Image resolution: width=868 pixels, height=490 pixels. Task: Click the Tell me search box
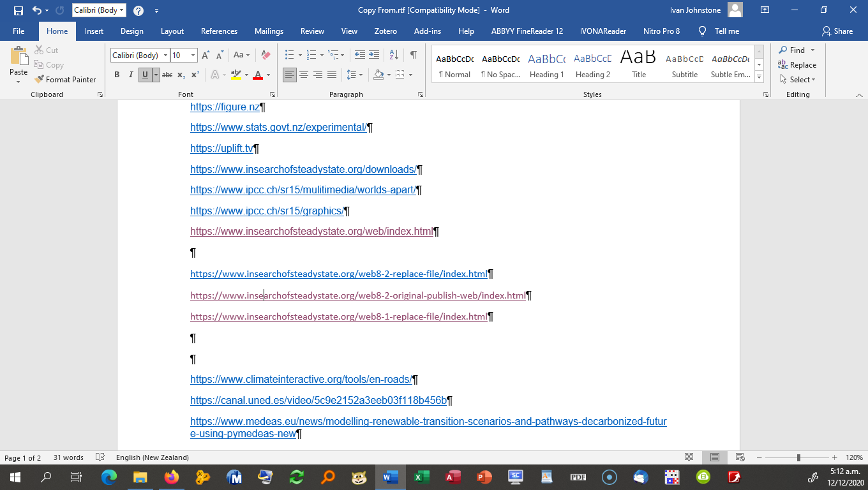(x=719, y=31)
